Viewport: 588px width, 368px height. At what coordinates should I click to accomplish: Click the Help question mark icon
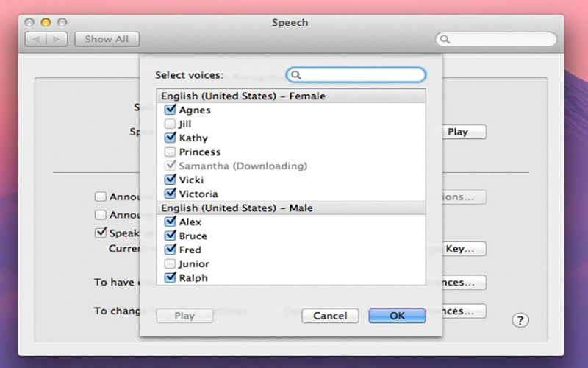pos(520,320)
